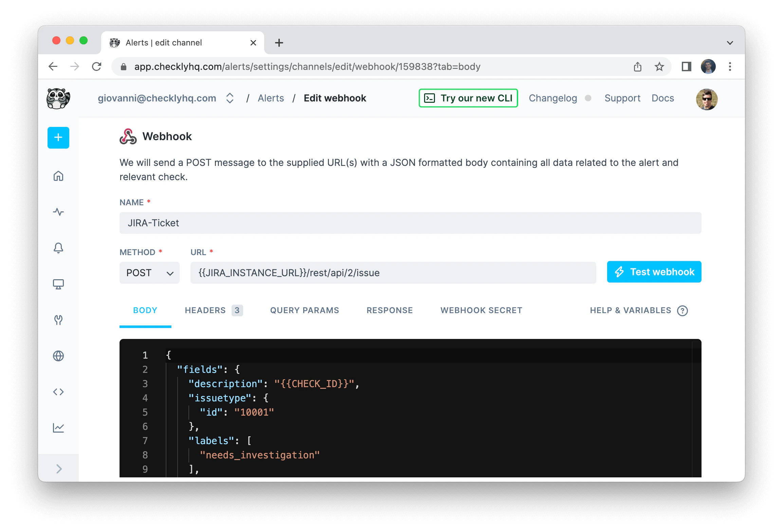Select the Home icon in the sidebar
The image size is (783, 532).
(58, 176)
